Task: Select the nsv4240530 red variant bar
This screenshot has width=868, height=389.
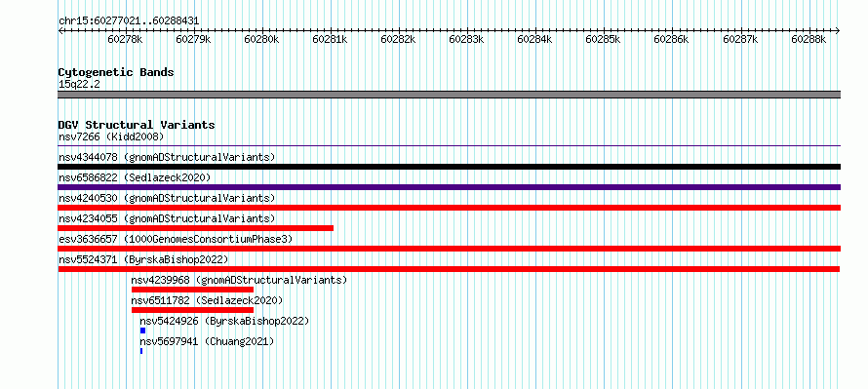Action: pos(449,208)
